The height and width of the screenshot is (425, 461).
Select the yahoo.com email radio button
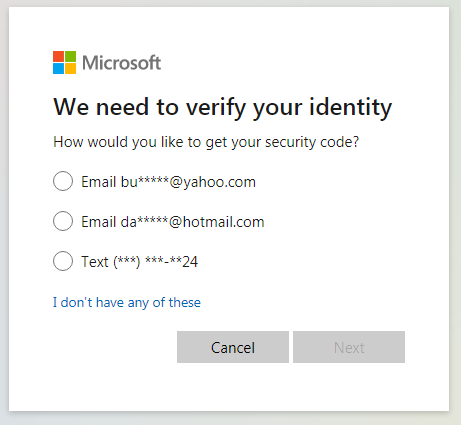[63, 181]
